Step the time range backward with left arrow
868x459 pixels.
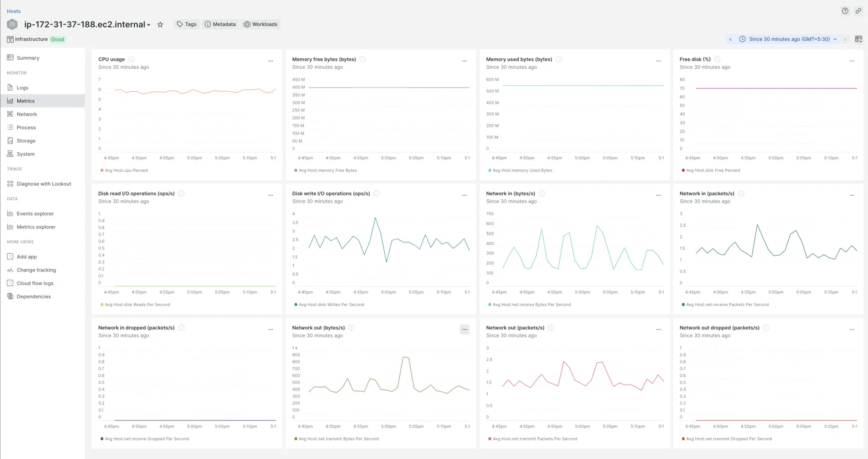click(x=730, y=39)
